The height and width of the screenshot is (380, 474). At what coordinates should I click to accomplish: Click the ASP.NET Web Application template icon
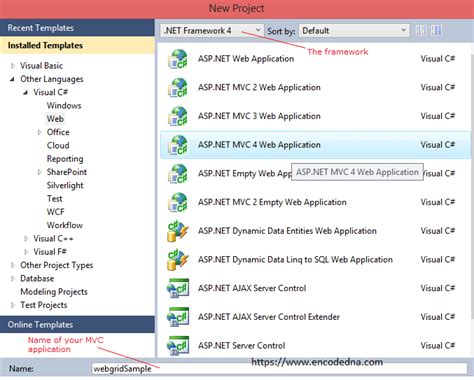(x=178, y=59)
